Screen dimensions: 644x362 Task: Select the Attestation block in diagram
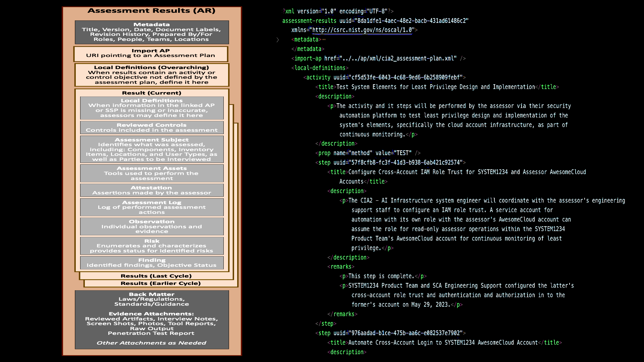(x=152, y=190)
